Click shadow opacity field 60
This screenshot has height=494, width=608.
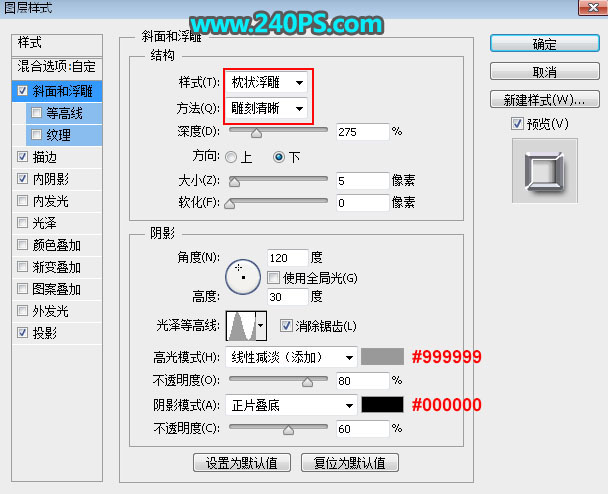[363, 429]
